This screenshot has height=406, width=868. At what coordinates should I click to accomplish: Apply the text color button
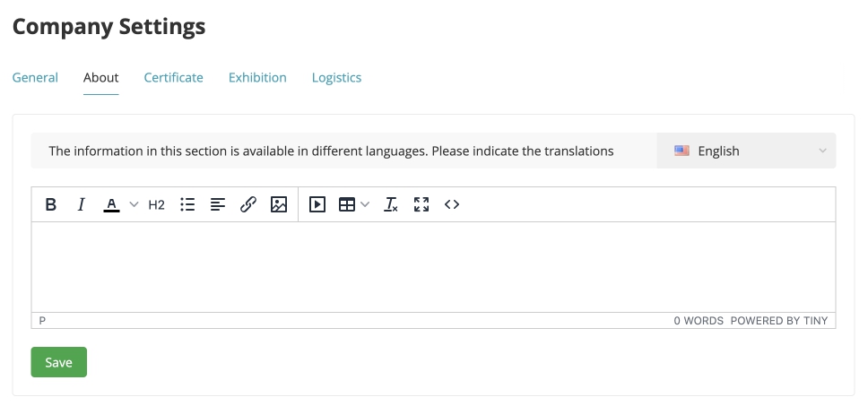click(111, 204)
